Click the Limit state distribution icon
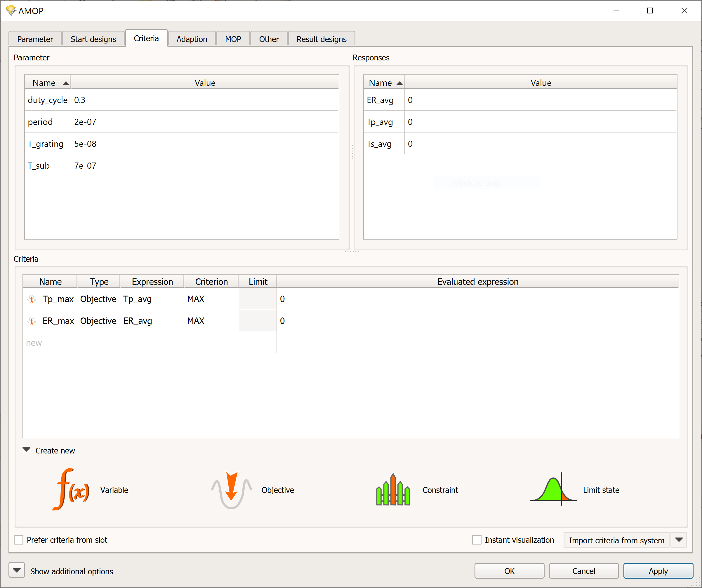Image resolution: width=702 pixels, height=588 pixels. click(x=553, y=489)
